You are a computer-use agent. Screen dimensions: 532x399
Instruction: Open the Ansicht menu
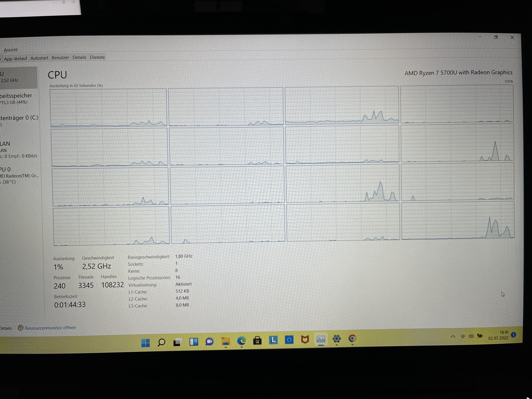click(11, 50)
